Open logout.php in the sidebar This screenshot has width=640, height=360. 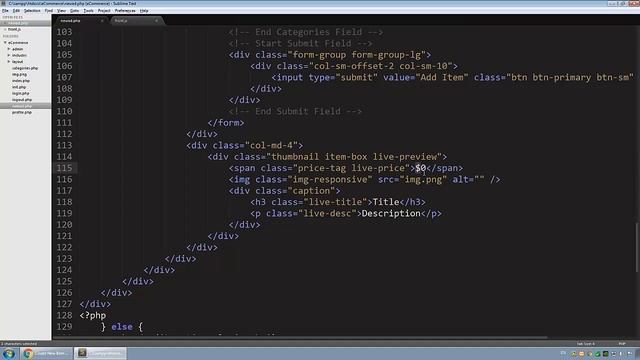tap(22, 100)
